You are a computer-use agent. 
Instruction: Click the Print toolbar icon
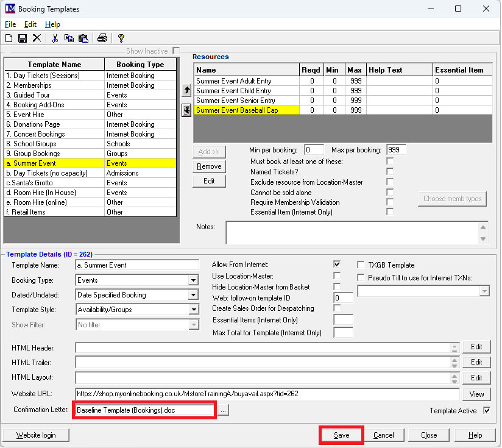click(x=102, y=38)
